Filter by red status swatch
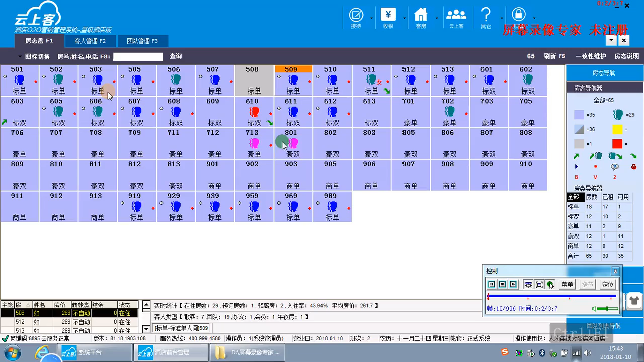The image size is (644, 362). [617, 144]
